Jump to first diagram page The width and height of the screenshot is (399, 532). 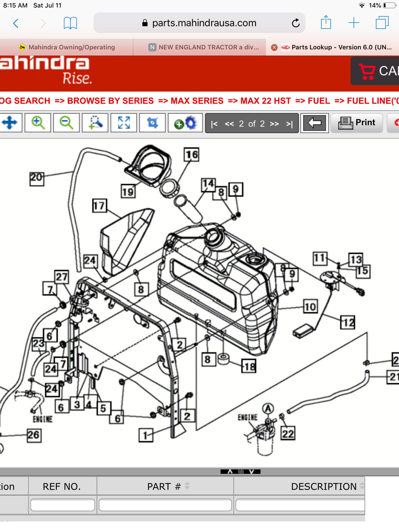click(214, 124)
